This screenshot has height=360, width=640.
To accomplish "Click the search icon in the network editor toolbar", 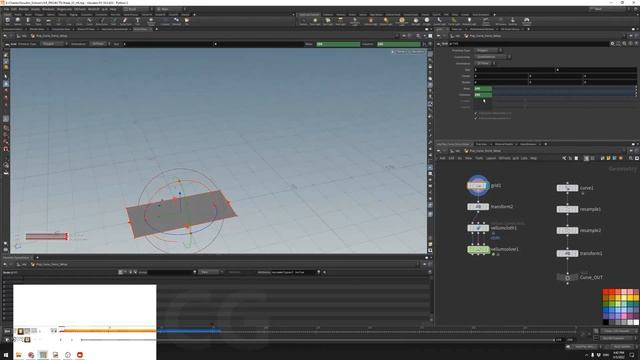I will [631, 158].
